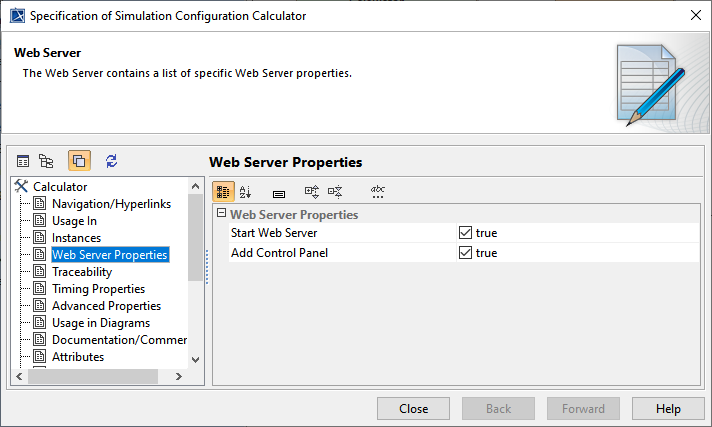The width and height of the screenshot is (712, 427).
Task: Open the Traceability tree item
Action: 82,272
